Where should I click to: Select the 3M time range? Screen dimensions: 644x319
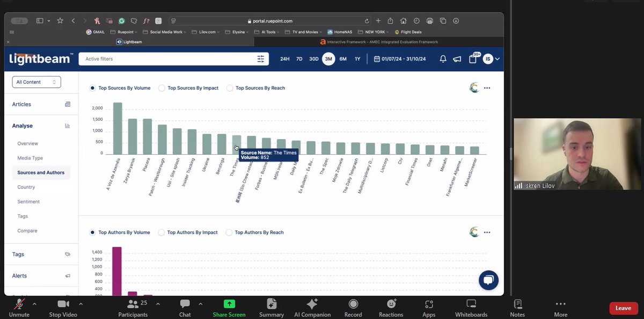pyautogui.click(x=328, y=59)
